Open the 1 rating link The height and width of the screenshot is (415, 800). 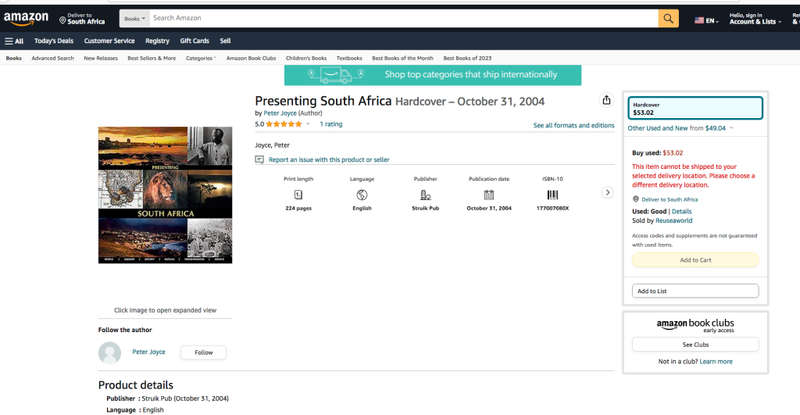click(x=331, y=124)
